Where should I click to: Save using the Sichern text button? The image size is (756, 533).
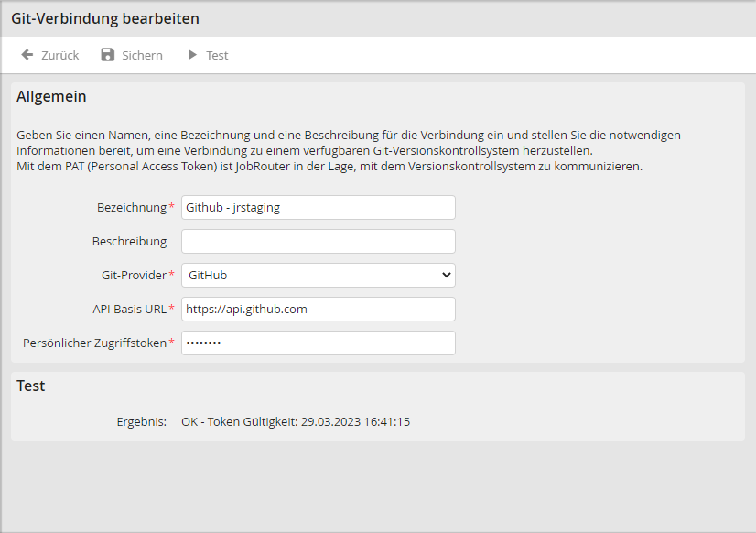pos(142,55)
